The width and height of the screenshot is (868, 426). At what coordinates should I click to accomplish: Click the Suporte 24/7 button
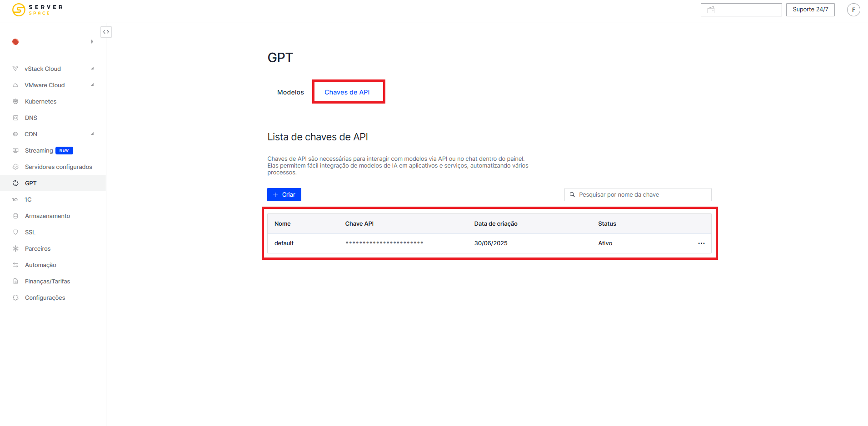point(810,10)
